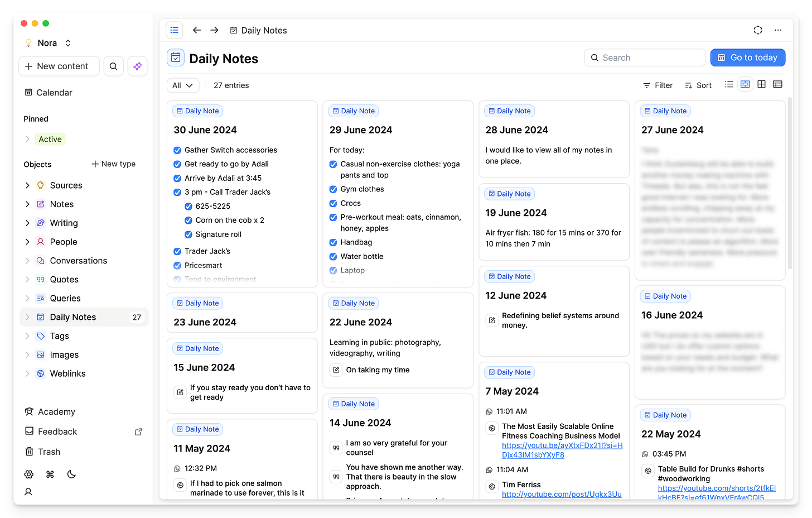The image size is (812, 518).
Task: Uncheck 'Arrive by Adali at 3:45' checkbox
Action: click(177, 178)
